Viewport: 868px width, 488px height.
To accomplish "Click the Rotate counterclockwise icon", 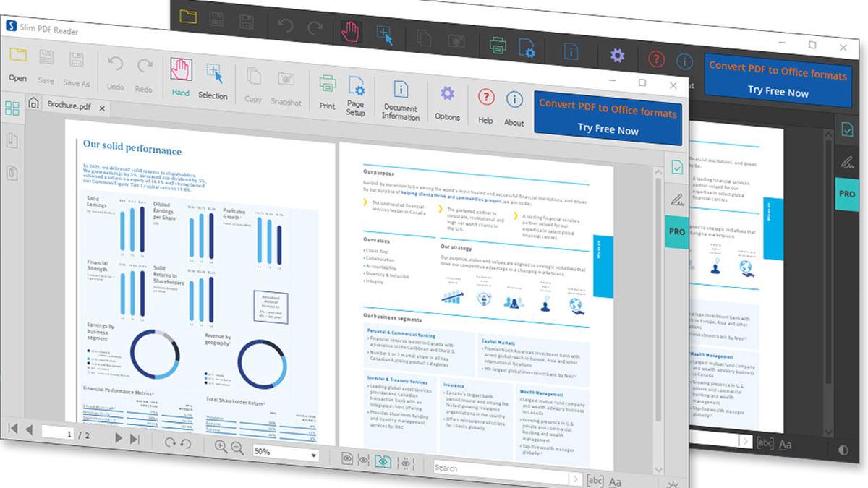I will coord(186,444).
